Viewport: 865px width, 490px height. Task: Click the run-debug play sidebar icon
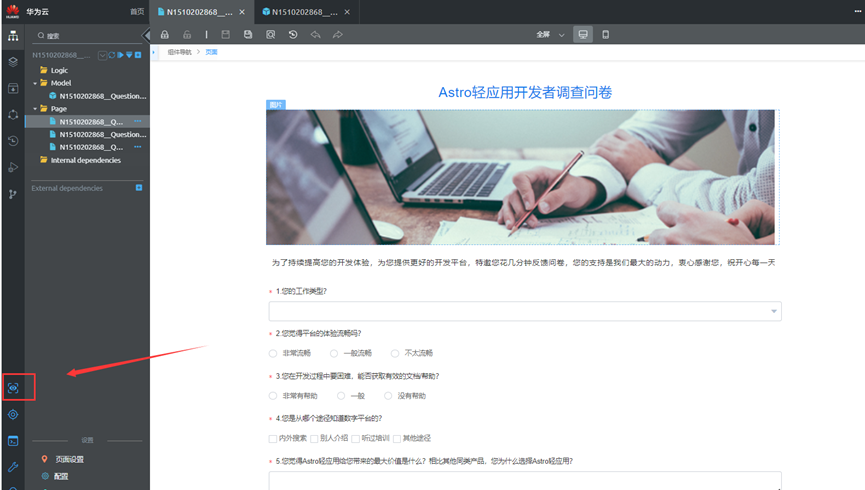13,167
